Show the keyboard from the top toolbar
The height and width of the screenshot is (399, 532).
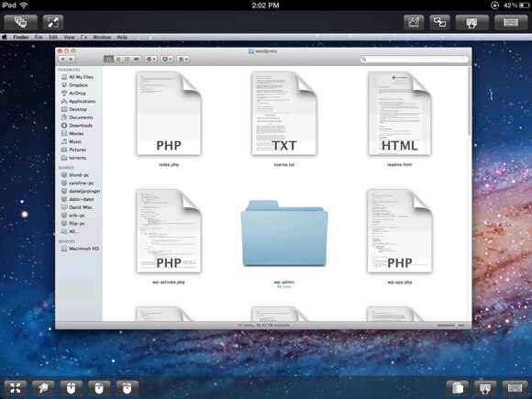[511, 23]
